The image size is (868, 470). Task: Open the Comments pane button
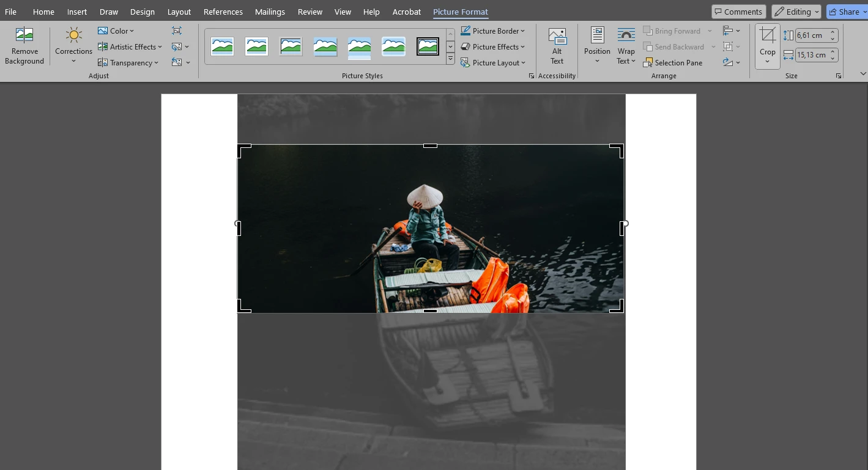coord(738,12)
